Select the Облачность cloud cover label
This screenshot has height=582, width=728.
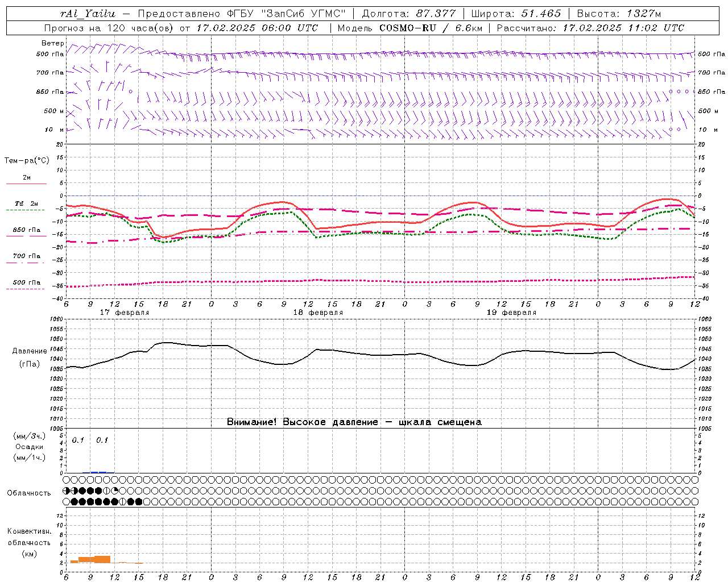pos(29,493)
